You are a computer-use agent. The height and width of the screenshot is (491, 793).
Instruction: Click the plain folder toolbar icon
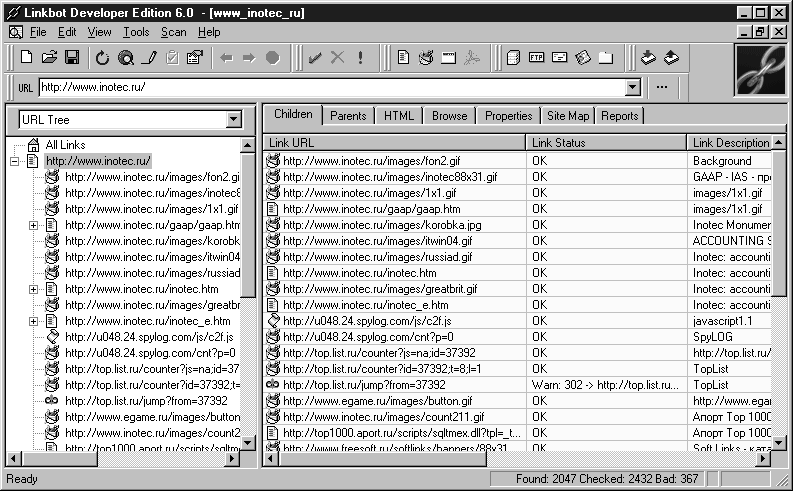tap(606, 58)
